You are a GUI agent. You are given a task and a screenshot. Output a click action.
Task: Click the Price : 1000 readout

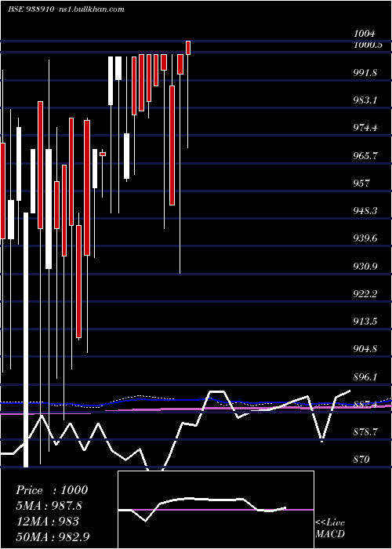52,490
